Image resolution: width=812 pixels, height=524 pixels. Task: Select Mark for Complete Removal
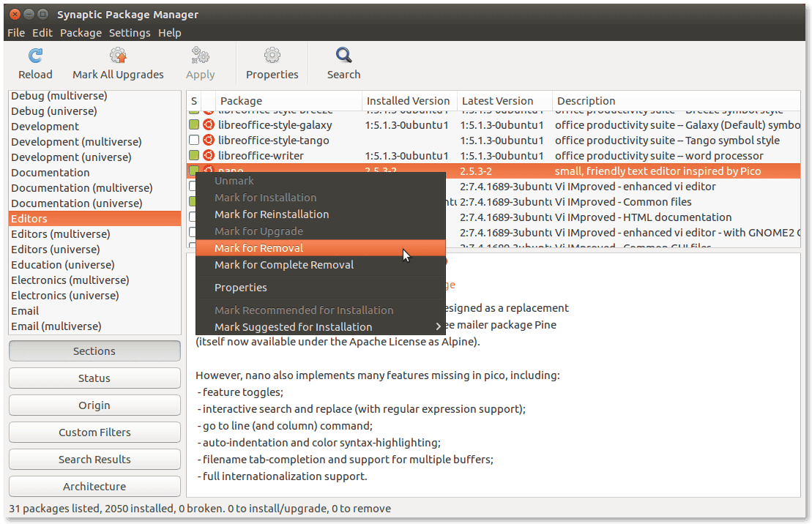[321, 265]
